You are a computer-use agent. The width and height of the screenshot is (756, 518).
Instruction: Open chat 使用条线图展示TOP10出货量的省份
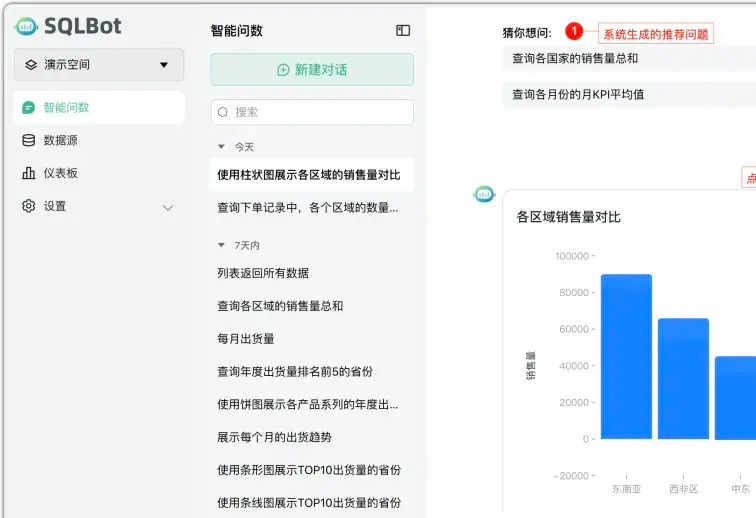click(312, 503)
